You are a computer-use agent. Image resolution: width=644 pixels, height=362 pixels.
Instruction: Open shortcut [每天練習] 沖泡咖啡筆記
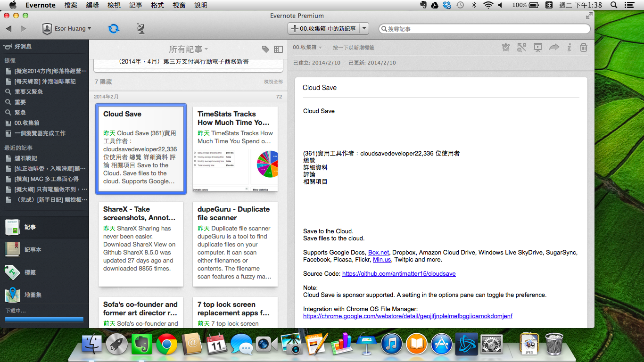44,82
